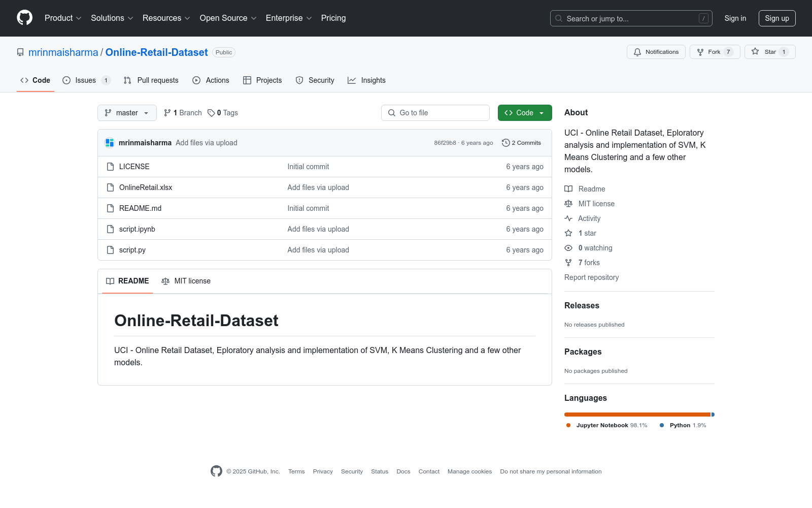Click the magnifier icon in Go to file
This screenshot has width=812, height=508.
[392, 113]
